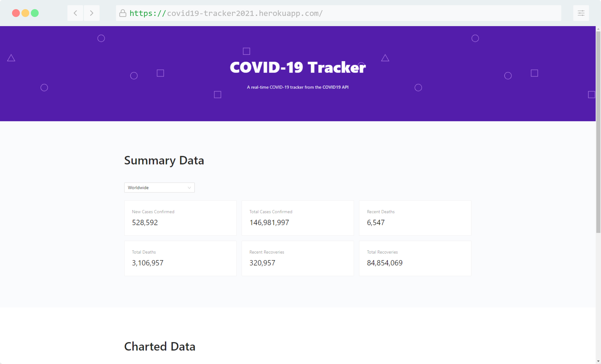Click the browser back navigation arrow
The image size is (601, 364).
(x=75, y=13)
